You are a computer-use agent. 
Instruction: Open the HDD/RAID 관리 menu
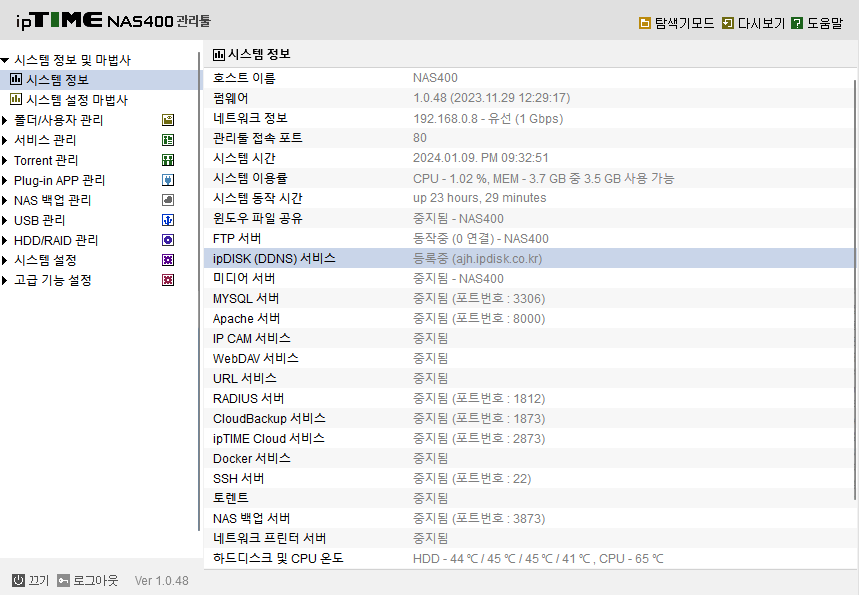(56, 240)
